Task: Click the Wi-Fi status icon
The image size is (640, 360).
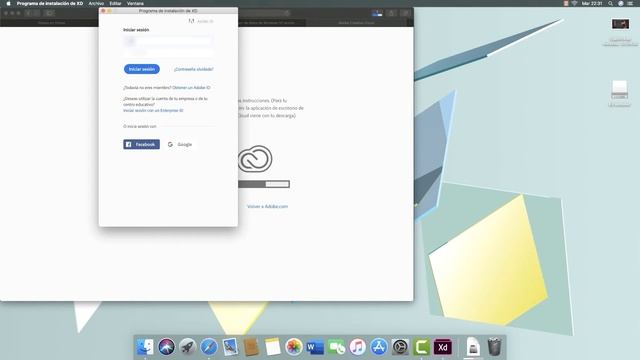Action: click(574, 3)
